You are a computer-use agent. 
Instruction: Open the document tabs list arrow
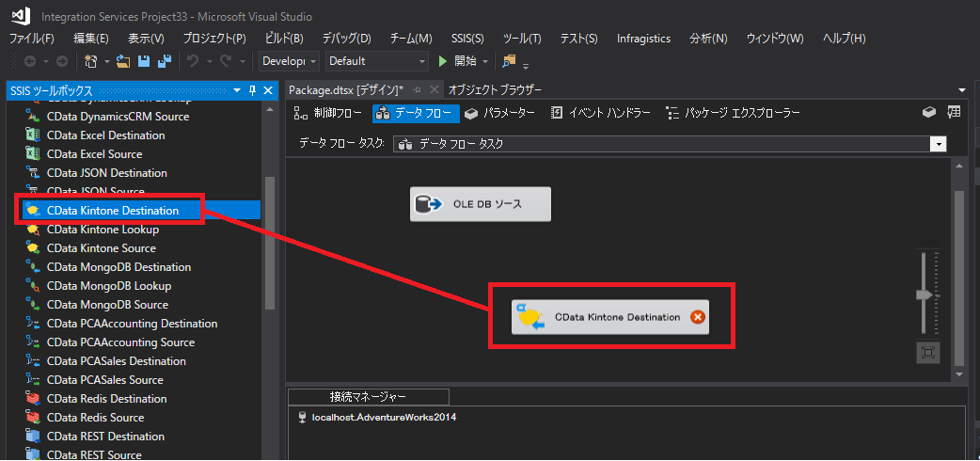tap(960, 90)
